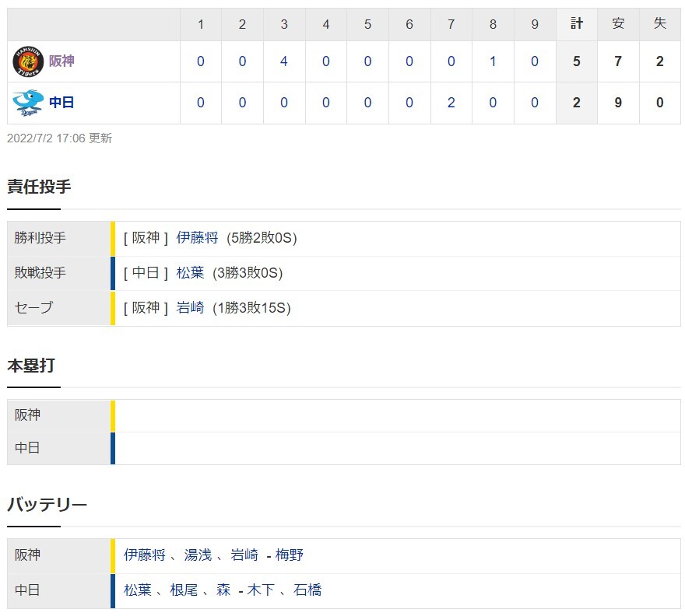Select Hanshin's 3rd inning score of 4
This screenshot has width=685, height=616.
(284, 61)
